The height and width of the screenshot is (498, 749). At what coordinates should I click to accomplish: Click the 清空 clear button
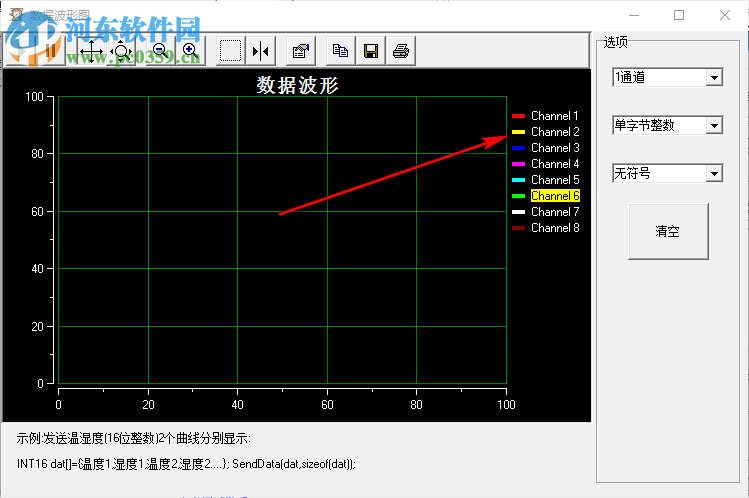click(668, 232)
